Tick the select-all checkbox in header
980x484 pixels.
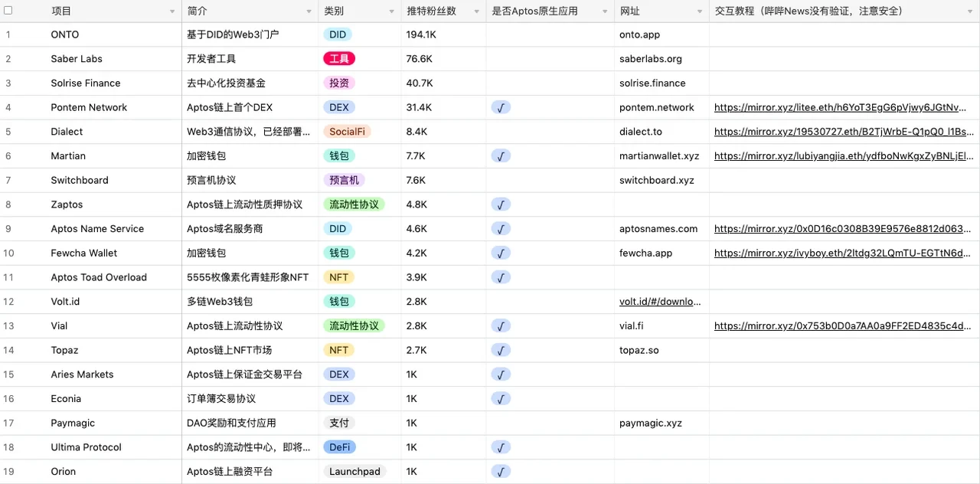8,11
